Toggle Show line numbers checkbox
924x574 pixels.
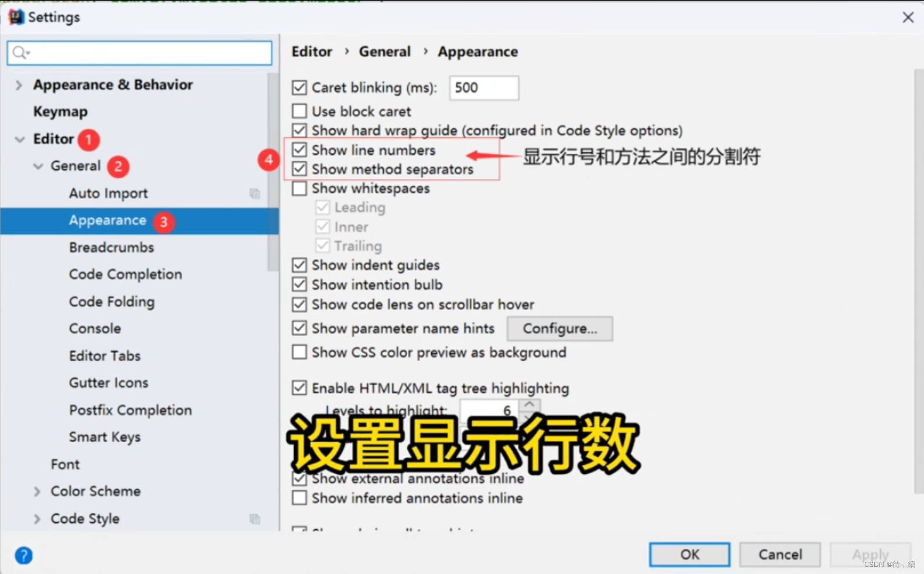coord(299,150)
